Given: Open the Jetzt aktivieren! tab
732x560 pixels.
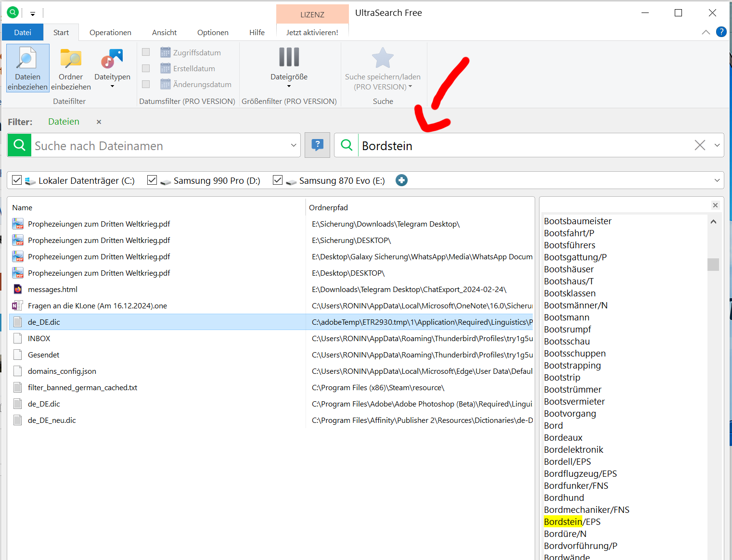Looking at the screenshot, I should [x=312, y=32].
